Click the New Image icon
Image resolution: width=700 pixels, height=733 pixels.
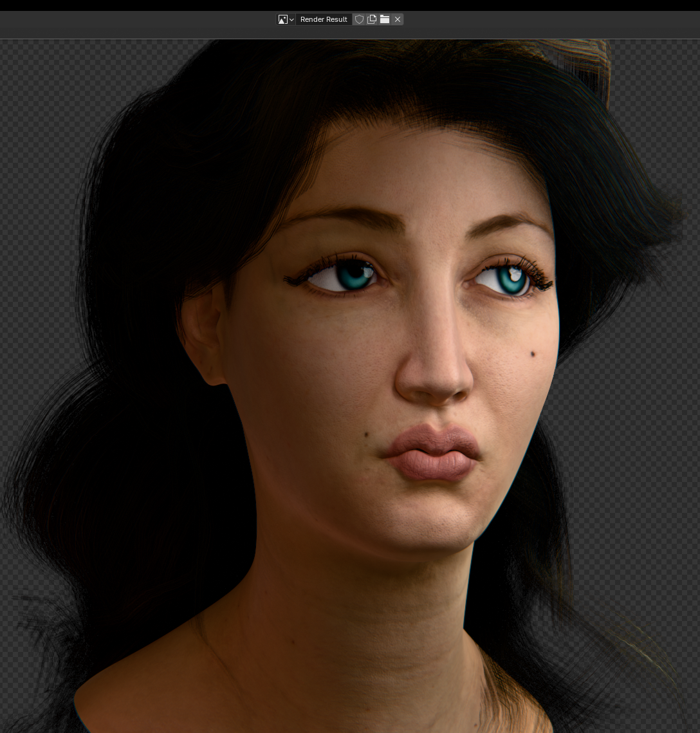point(372,19)
